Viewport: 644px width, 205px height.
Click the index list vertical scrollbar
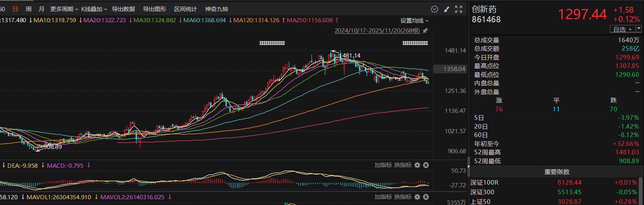[x=641, y=191]
